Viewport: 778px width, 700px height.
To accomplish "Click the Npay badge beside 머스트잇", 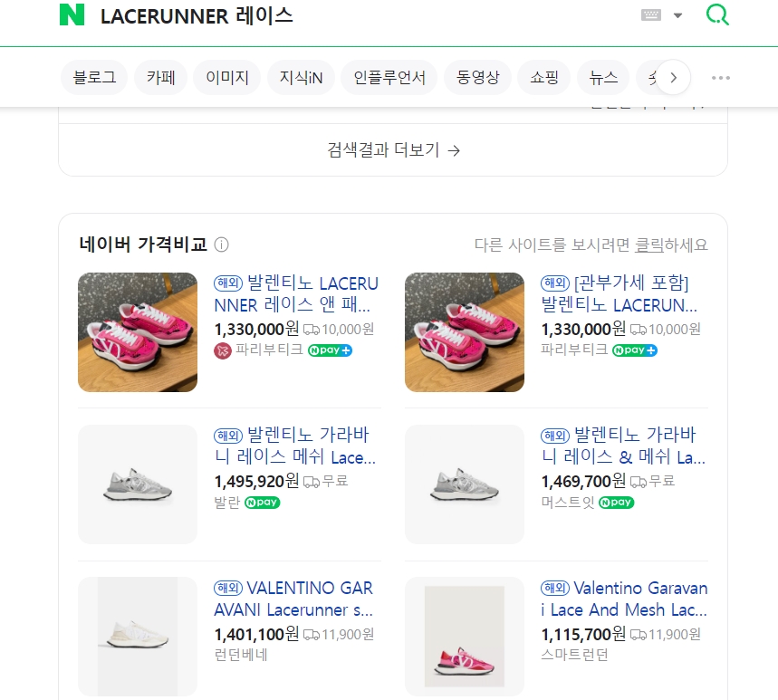I will (x=616, y=503).
